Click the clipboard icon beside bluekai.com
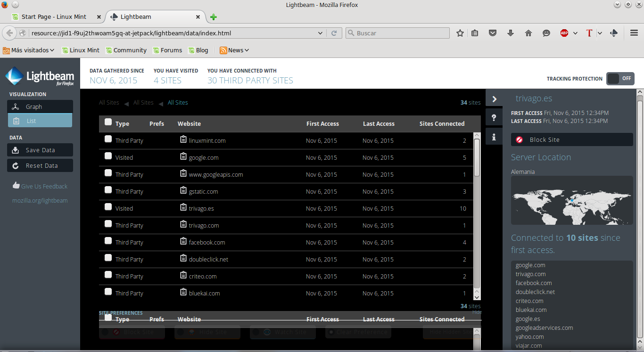 [x=183, y=293]
